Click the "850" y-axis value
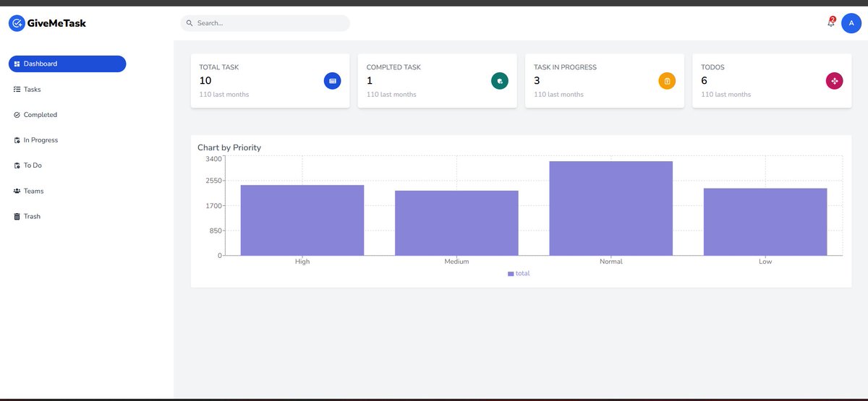Image resolution: width=868 pixels, height=401 pixels. click(x=216, y=230)
